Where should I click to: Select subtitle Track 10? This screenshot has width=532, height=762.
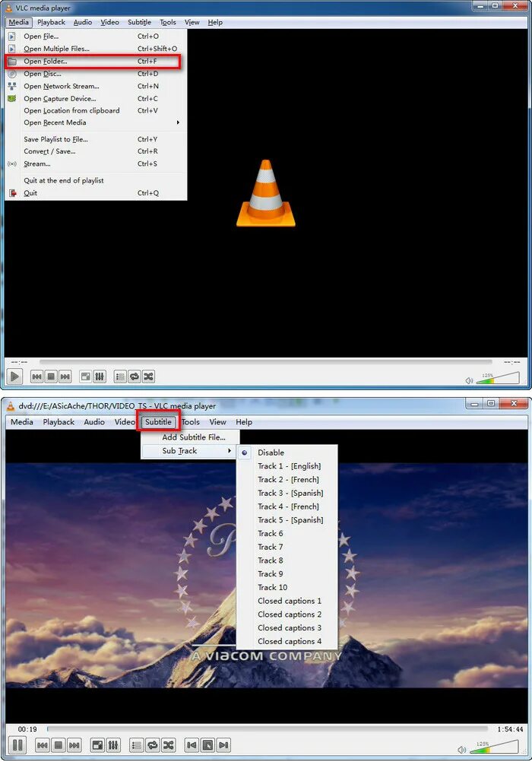(287, 588)
